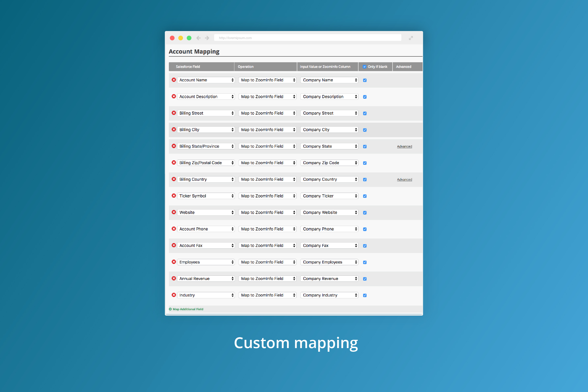Click the window expand arrow icon
This screenshot has width=588, height=392.
click(x=411, y=38)
